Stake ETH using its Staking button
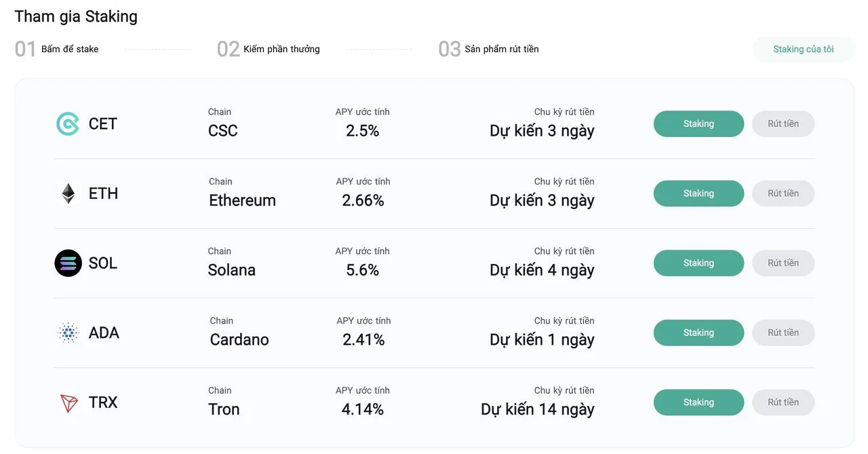Viewport: 868px width, 454px height. 698,193
